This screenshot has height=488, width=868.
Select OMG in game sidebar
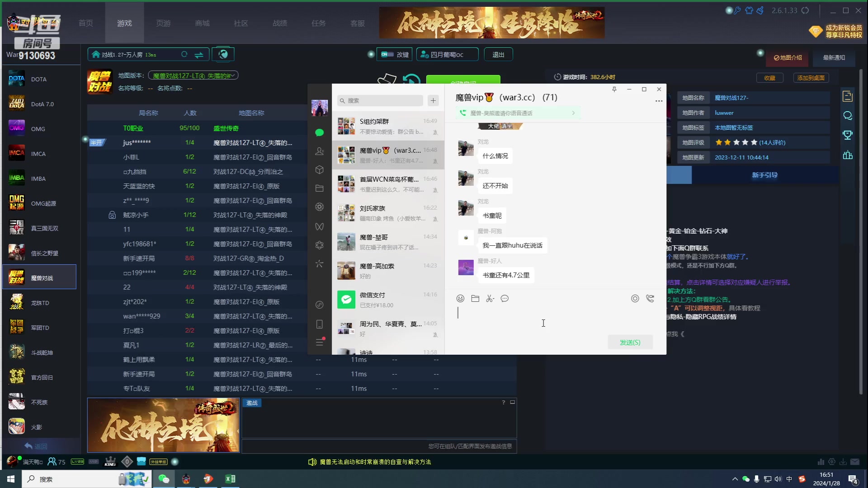pos(40,129)
